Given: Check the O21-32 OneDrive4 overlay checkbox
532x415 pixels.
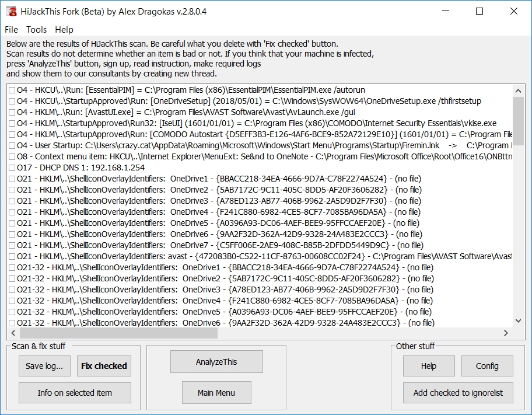Looking at the screenshot, I should point(12,301).
